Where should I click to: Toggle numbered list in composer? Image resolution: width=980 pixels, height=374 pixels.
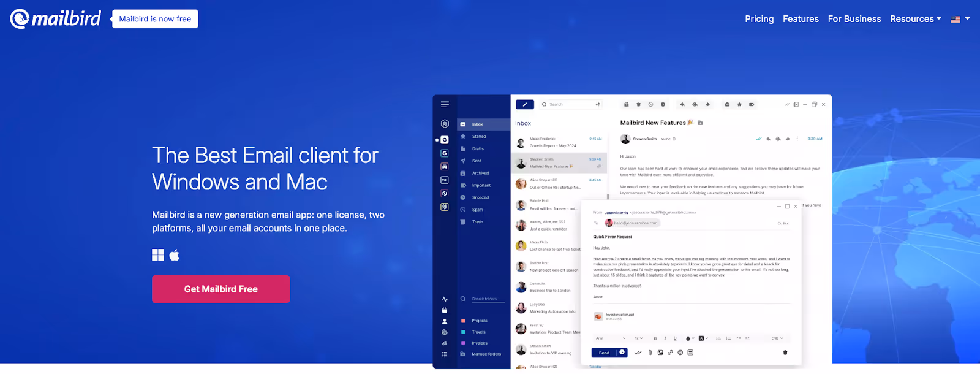point(728,338)
